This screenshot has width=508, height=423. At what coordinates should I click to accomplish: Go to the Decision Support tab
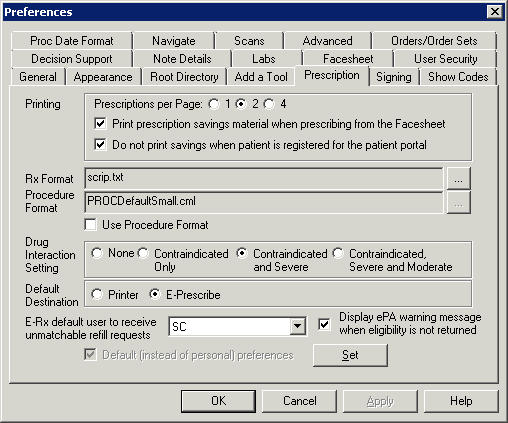tap(72, 59)
